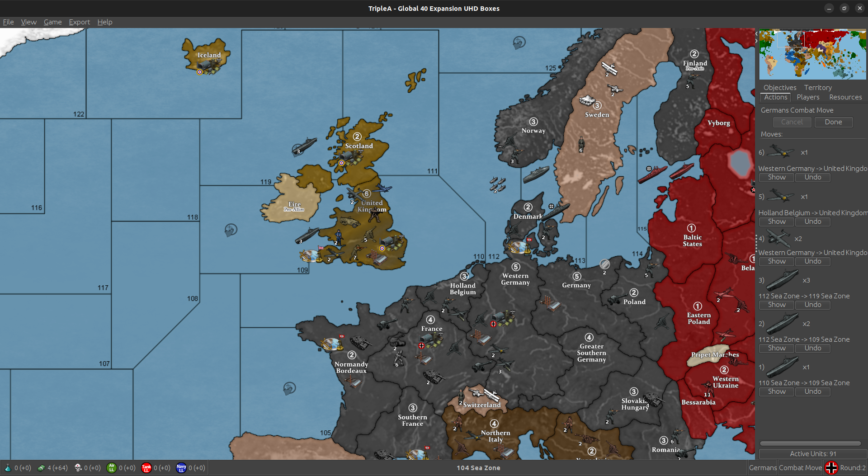This screenshot has width=868, height=476.
Task: Open the Export menu
Action: [x=79, y=22]
